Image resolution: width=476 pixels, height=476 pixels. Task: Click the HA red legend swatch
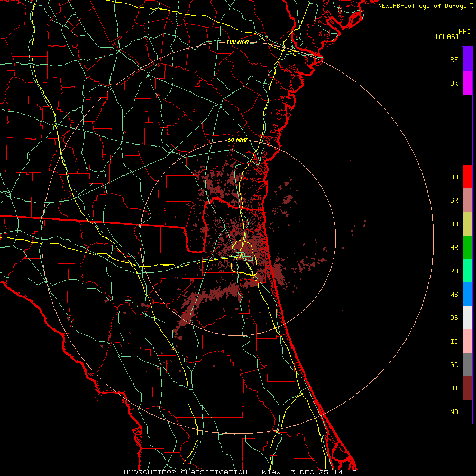[467, 177]
